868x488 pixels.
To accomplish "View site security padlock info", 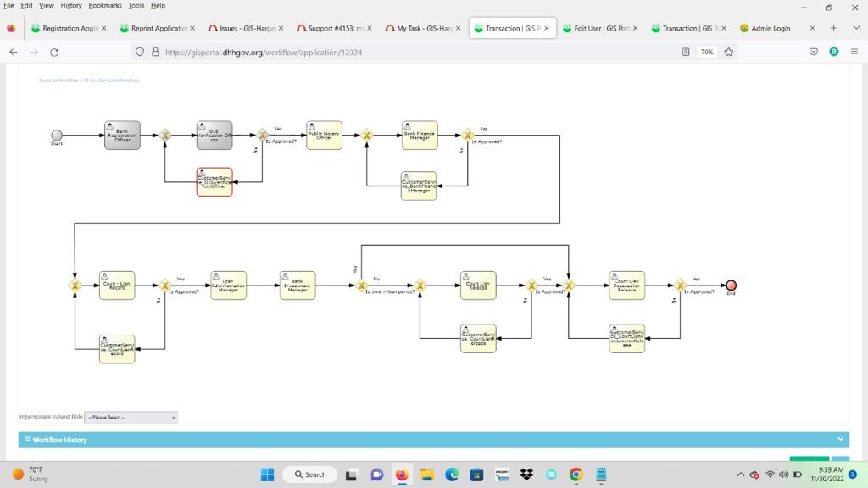I will tap(156, 52).
